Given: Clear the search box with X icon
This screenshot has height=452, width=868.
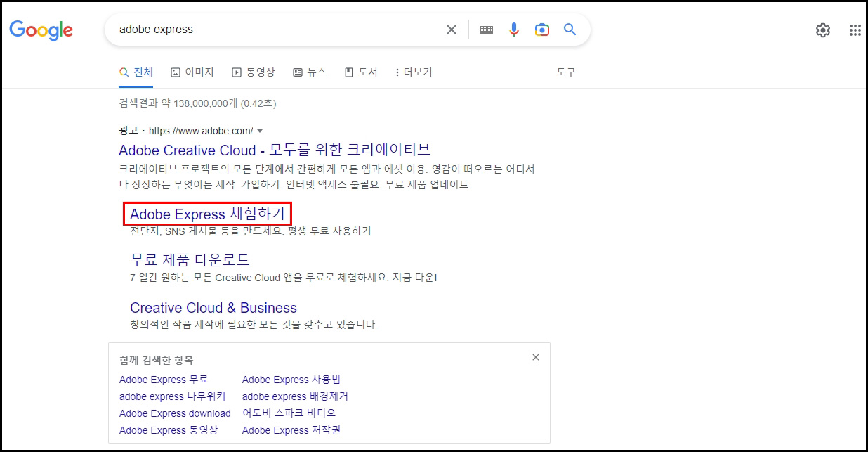Looking at the screenshot, I should click(x=452, y=30).
